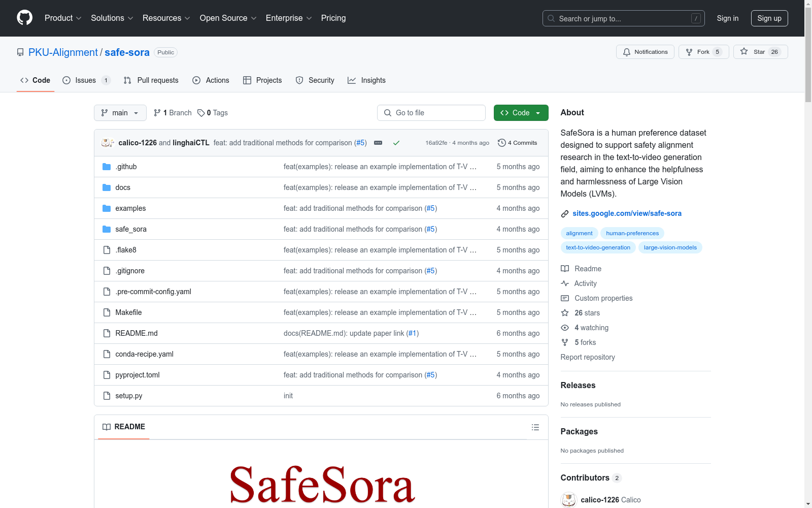Image resolution: width=812 pixels, height=508 pixels.
Task: Click the .github folder icon
Action: (107, 167)
